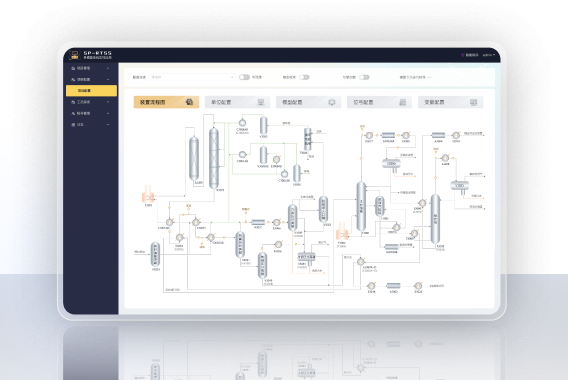Screen dimensions: 568x380
Task: Select the horizontal drum at far right
Action: [x=460, y=186]
